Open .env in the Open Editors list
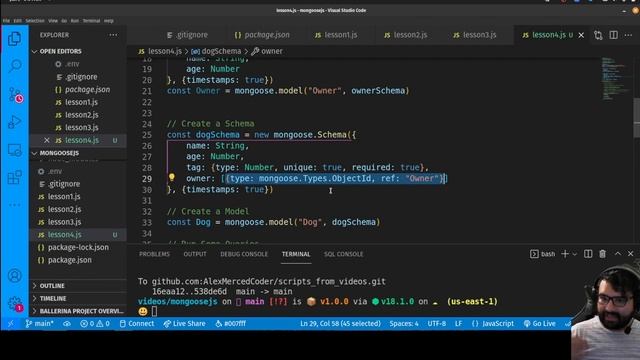 pyautogui.click(x=73, y=64)
